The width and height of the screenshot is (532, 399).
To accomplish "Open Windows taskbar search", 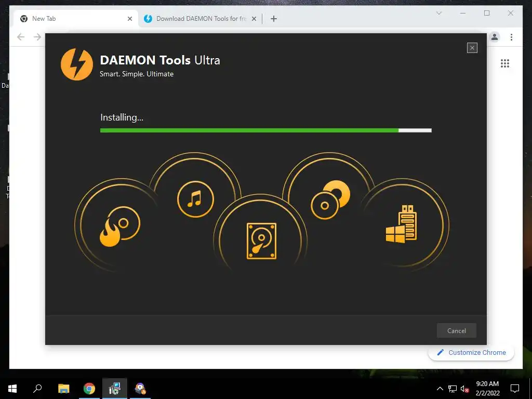I will tap(37, 389).
